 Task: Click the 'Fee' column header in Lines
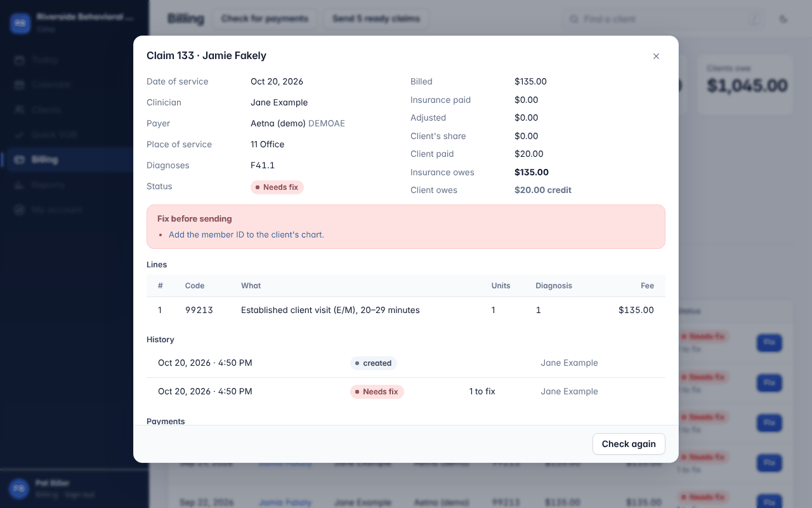click(x=647, y=286)
